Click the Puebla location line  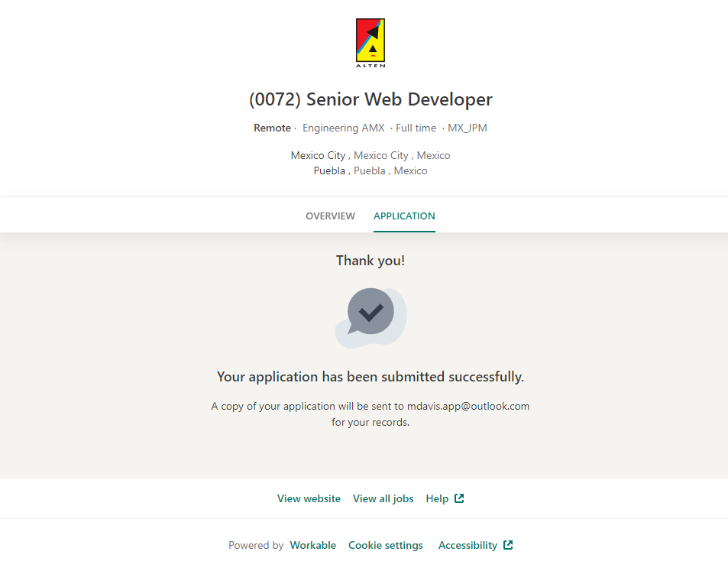tap(370, 170)
